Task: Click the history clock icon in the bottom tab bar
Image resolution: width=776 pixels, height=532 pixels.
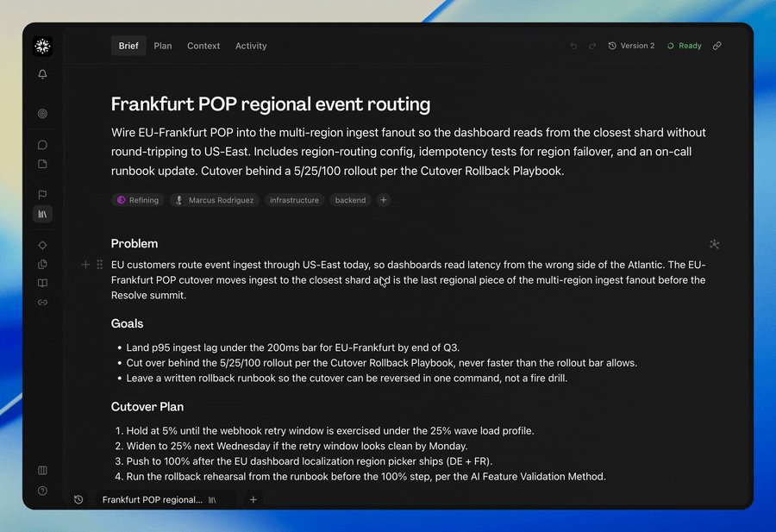Action: [78, 499]
